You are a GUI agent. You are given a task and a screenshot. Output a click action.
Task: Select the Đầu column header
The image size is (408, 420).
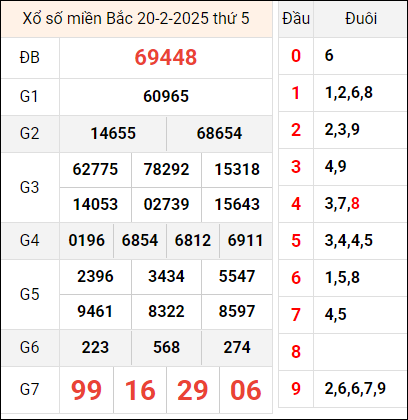coord(296,19)
